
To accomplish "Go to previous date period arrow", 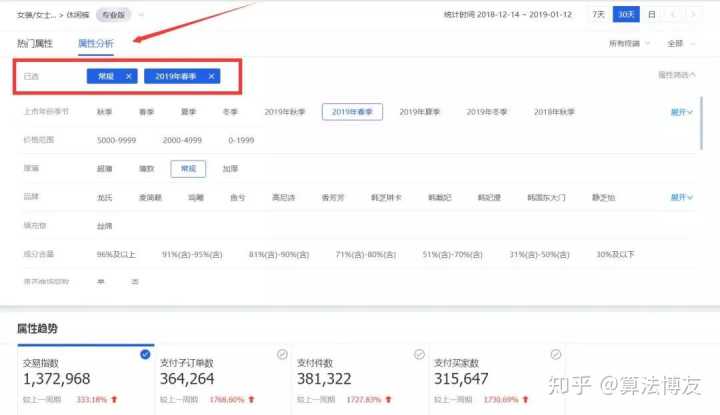I will (676, 15).
